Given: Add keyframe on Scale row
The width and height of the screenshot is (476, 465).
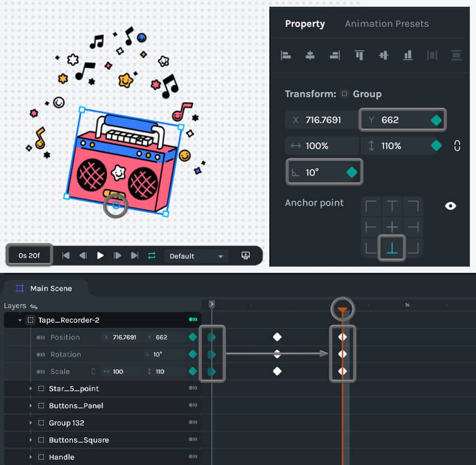Looking at the screenshot, I should (x=193, y=371).
